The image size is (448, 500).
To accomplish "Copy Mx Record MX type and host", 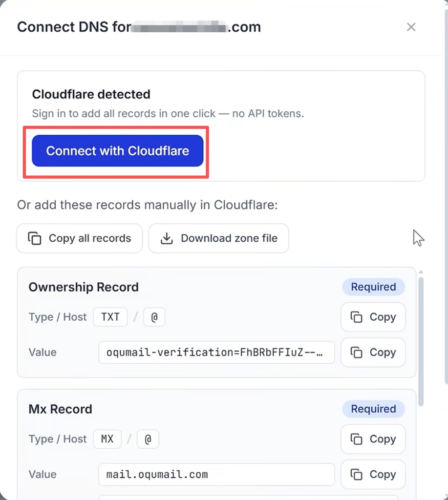I will click(373, 439).
